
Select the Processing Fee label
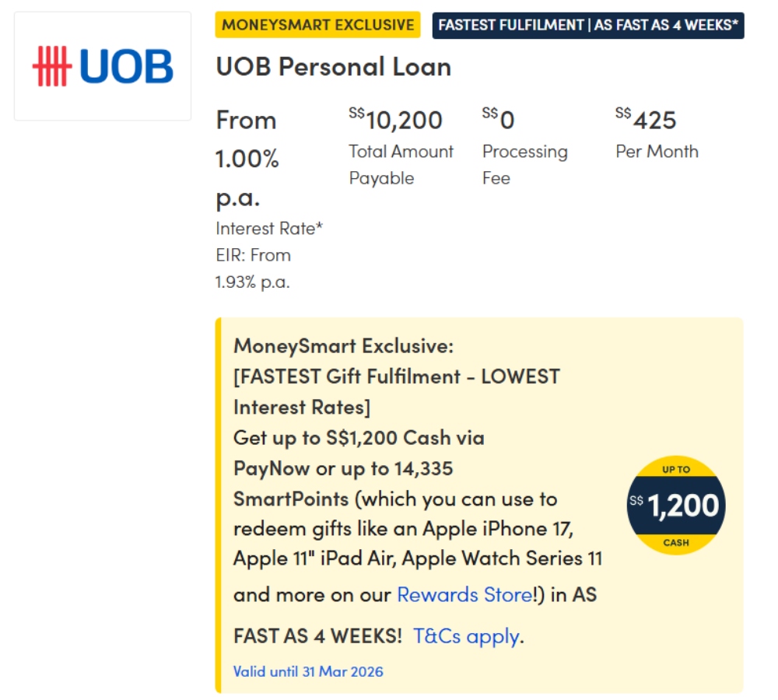point(524,165)
